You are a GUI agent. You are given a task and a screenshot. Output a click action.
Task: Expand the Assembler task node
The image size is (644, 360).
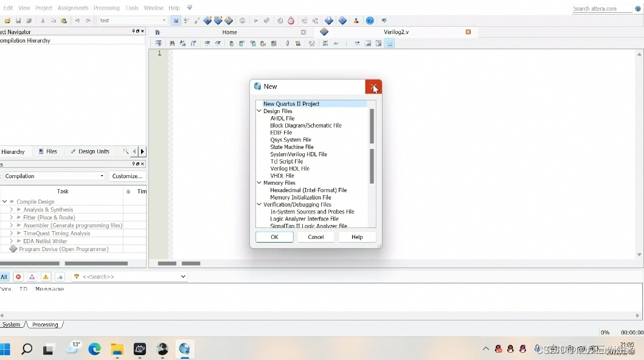[x=12, y=225]
